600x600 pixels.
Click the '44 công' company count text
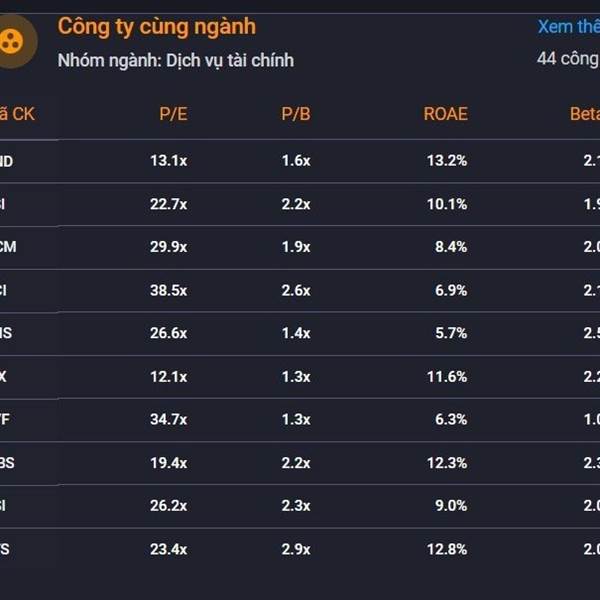click(x=568, y=59)
